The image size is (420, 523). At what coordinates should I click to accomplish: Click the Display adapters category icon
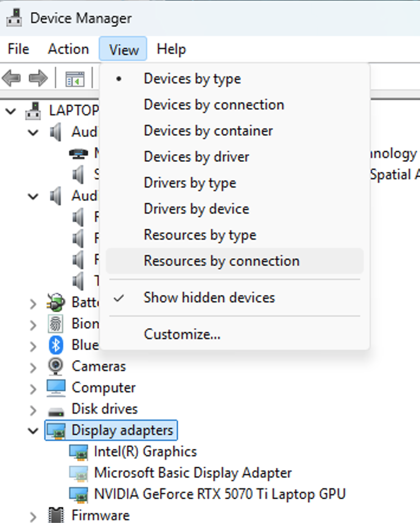coord(56,430)
